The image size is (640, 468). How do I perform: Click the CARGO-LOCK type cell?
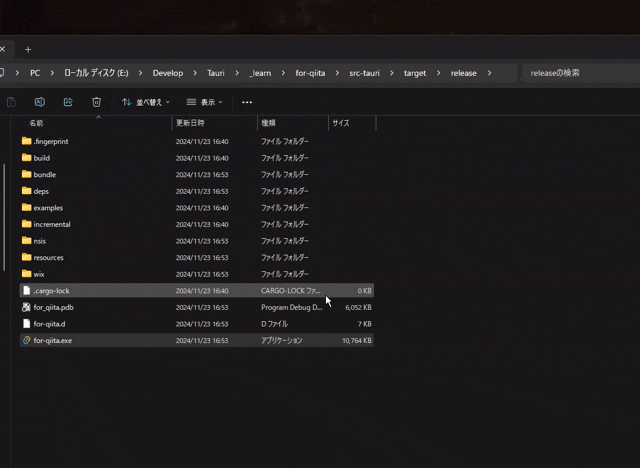coord(291,291)
